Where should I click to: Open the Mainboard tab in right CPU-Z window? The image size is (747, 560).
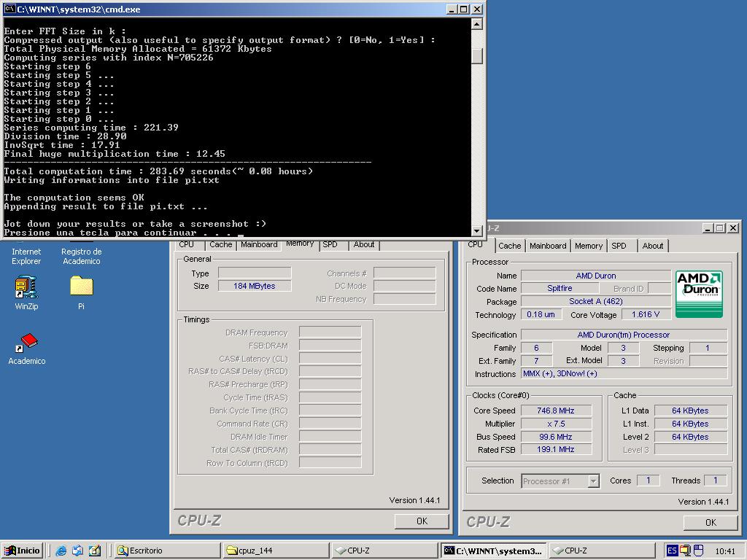(548, 246)
